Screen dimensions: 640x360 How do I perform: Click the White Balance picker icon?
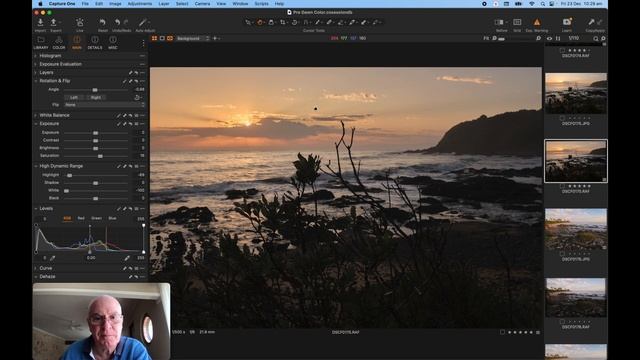coord(119,116)
